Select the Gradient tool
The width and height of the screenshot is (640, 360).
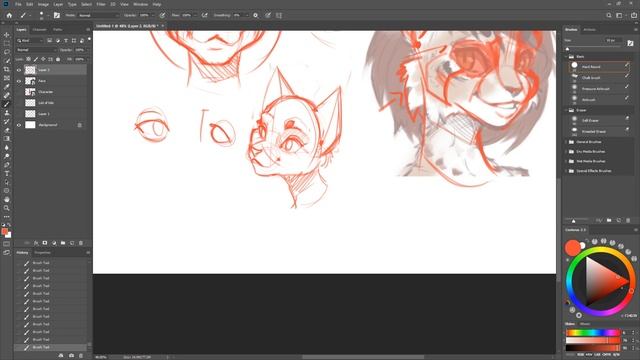point(7,139)
